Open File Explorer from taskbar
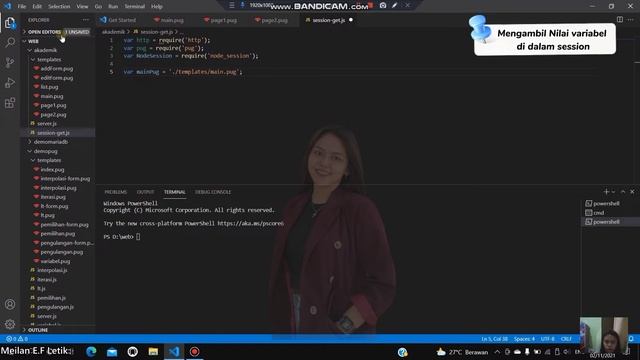Screen dimensions: 640x360 click(x=153, y=351)
